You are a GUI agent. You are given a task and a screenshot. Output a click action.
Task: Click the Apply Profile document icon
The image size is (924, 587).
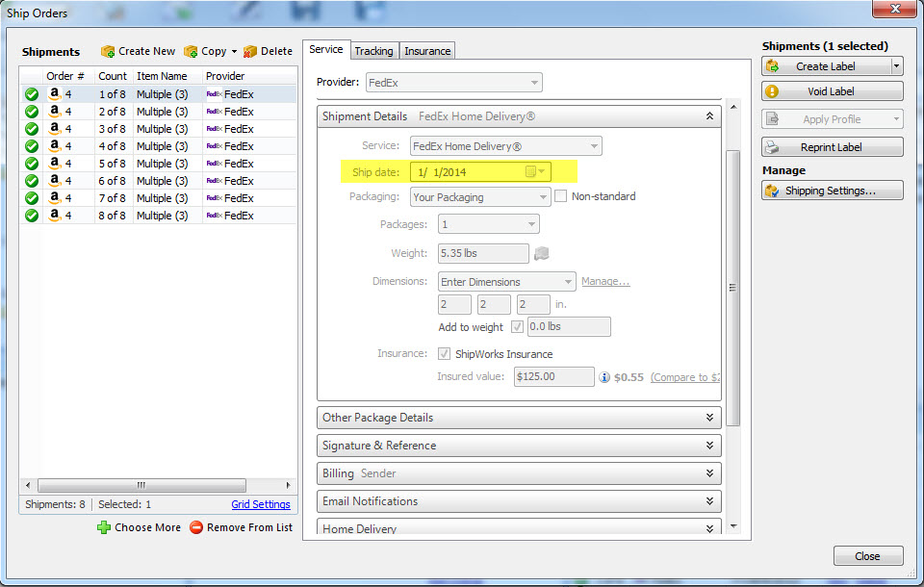[x=772, y=119]
